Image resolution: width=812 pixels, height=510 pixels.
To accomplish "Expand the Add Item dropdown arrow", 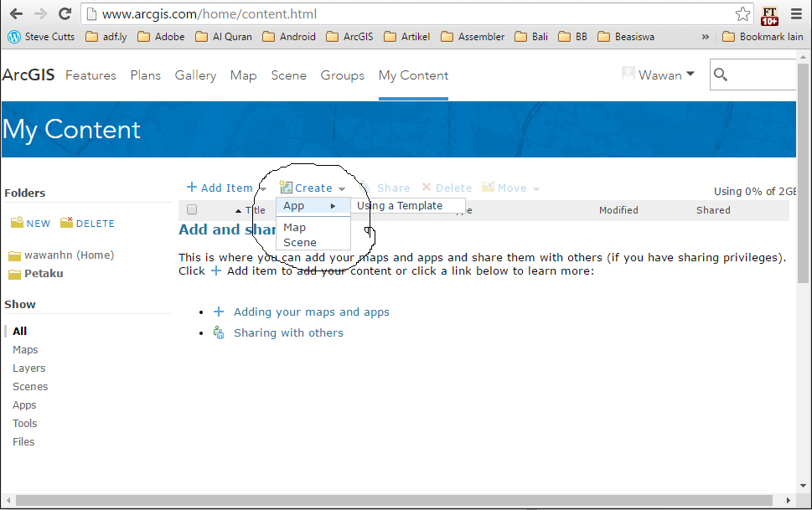I will [x=263, y=189].
